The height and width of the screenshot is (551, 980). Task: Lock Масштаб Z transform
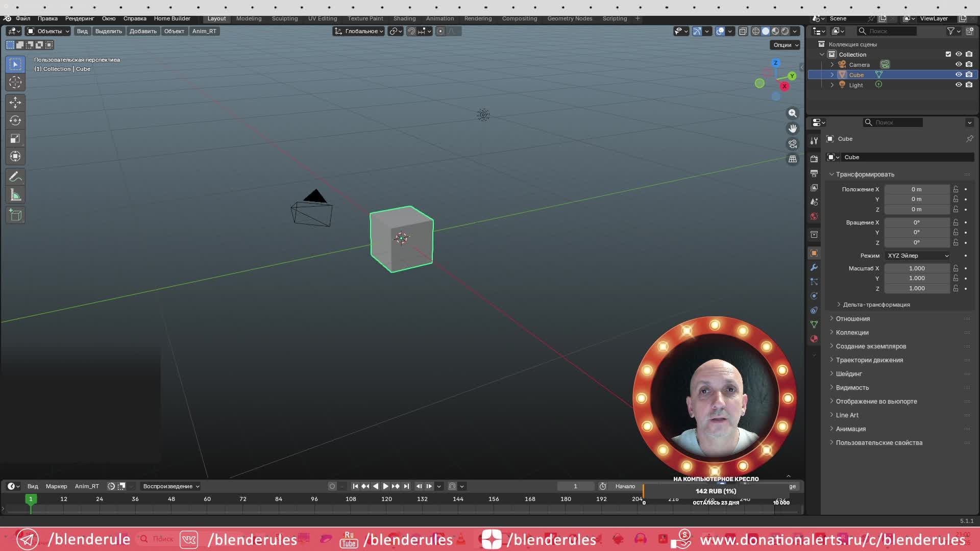(x=955, y=288)
